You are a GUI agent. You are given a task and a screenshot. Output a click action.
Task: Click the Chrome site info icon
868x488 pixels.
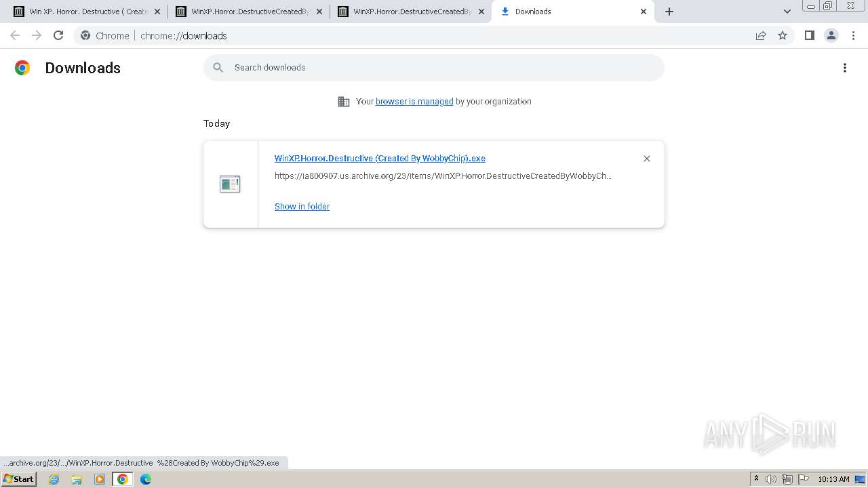(85, 35)
